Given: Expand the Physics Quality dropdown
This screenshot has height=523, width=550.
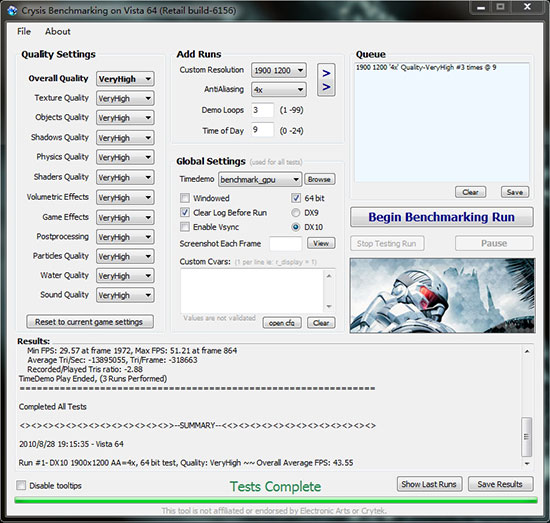Looking at the screenshot, I should (x=125, y=157).
